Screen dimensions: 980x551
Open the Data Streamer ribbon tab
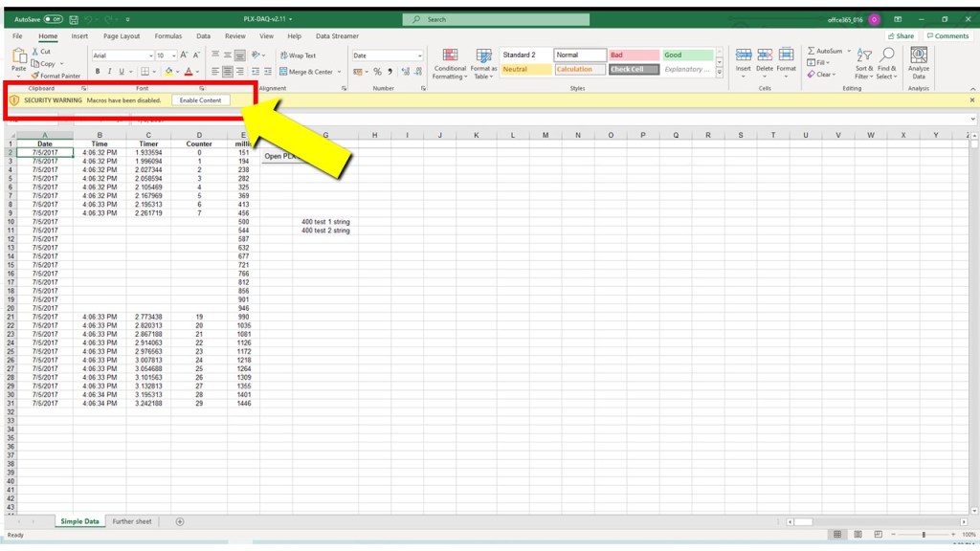click(337, 36)
